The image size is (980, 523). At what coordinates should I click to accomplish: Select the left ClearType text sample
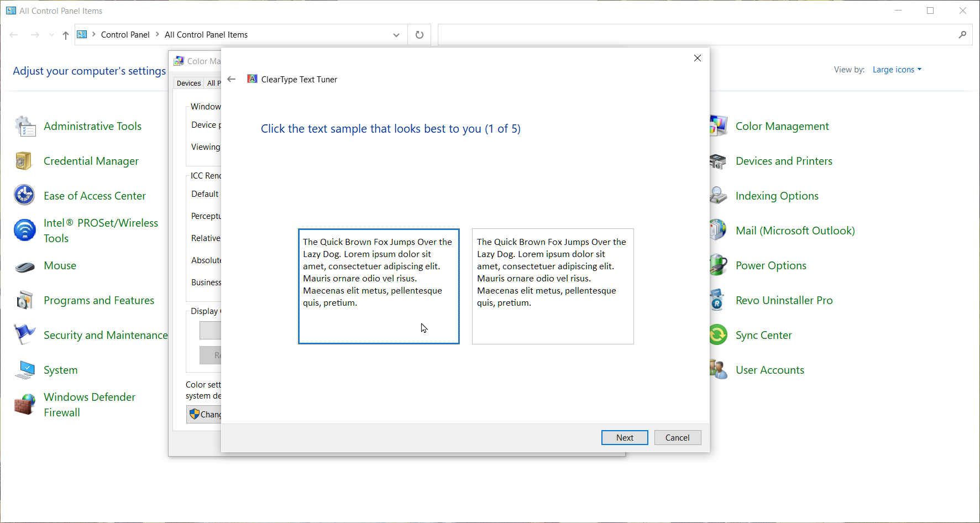[379, 286]
